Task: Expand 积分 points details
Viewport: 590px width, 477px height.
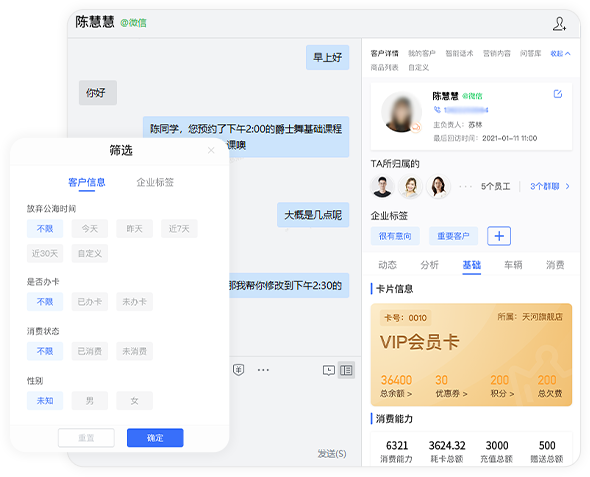Action: coord(502,393)
